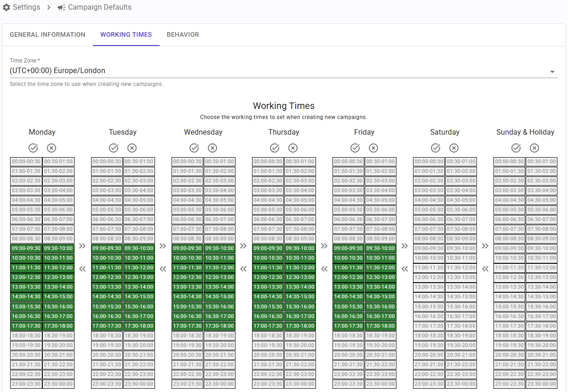Click Monday's clear-all X icon

tap(52, 148)
